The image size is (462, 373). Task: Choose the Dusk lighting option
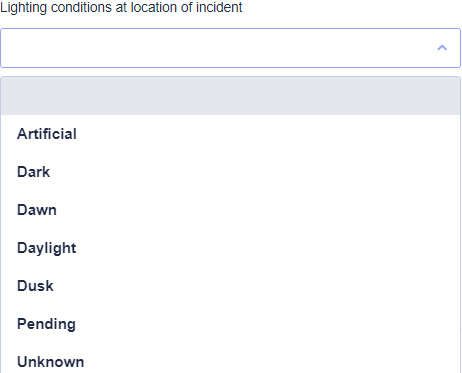231,286
